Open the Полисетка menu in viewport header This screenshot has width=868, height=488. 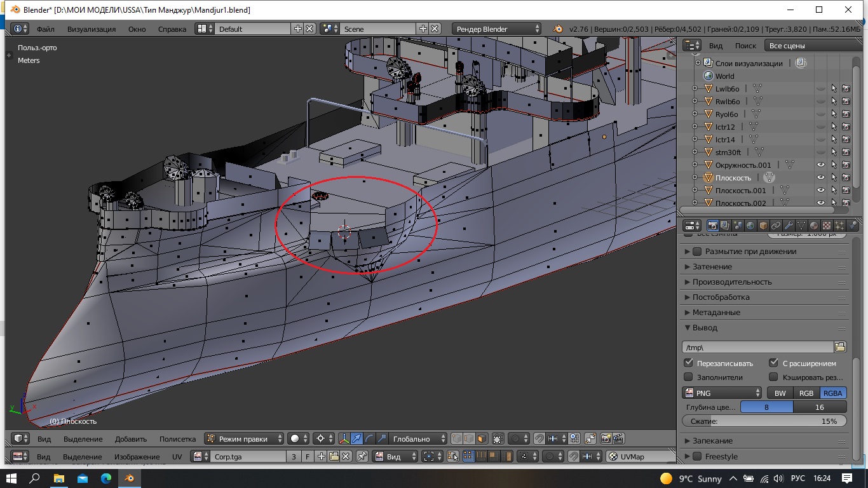pyautogui.click(x=177, y=438)
